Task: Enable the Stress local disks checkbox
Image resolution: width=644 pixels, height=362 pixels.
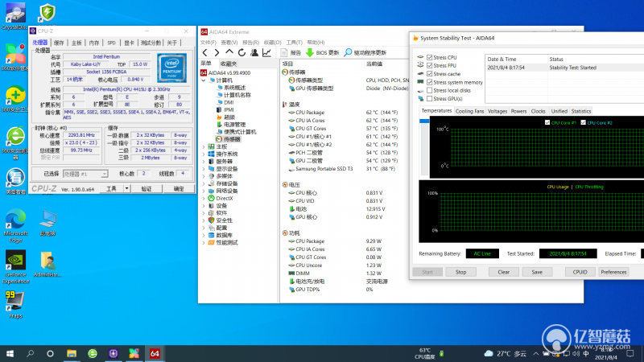Action: (430, 90)
